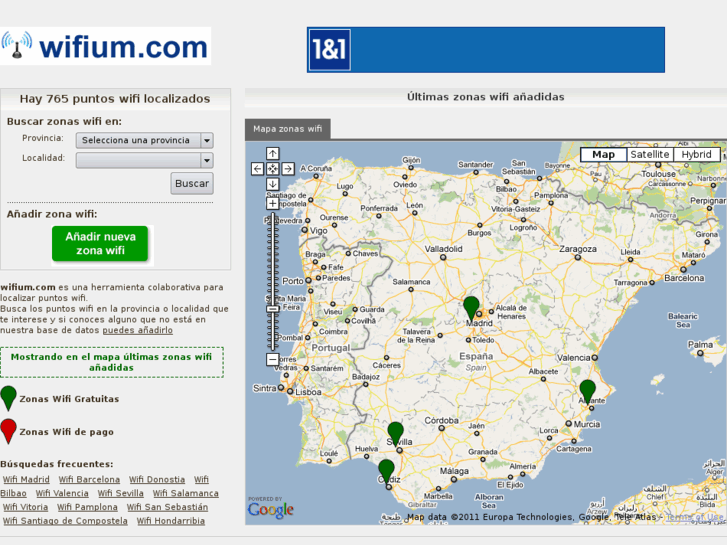Screen dimensions: 727x545
Task: Click the Lisboa label on the map
Action: click(308, 392)
